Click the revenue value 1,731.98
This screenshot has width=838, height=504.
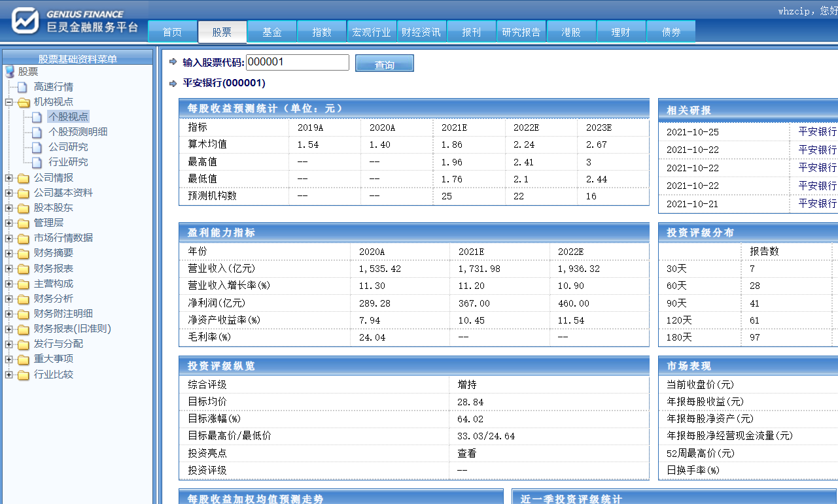(480, 269)
